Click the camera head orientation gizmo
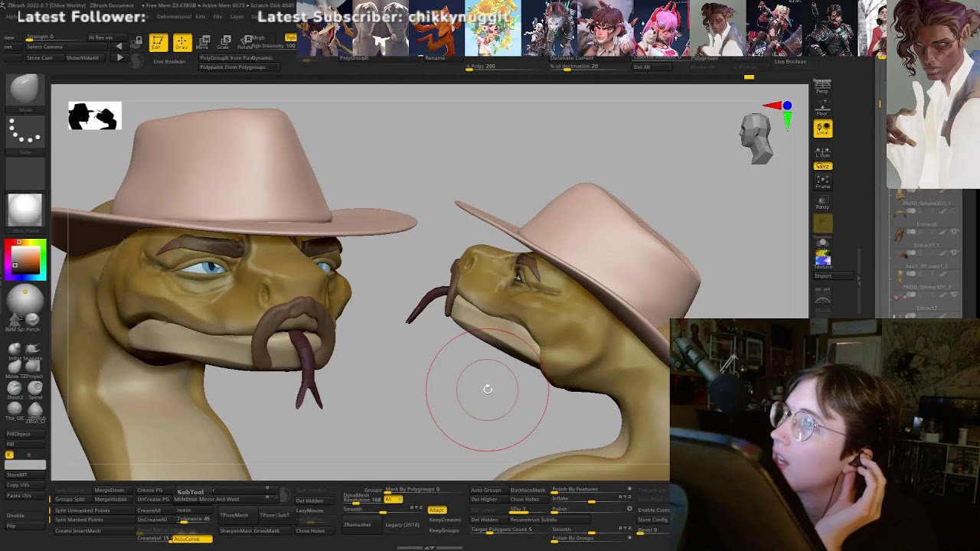The width and height of the screenshot is (980, 551). click(757, 138)
